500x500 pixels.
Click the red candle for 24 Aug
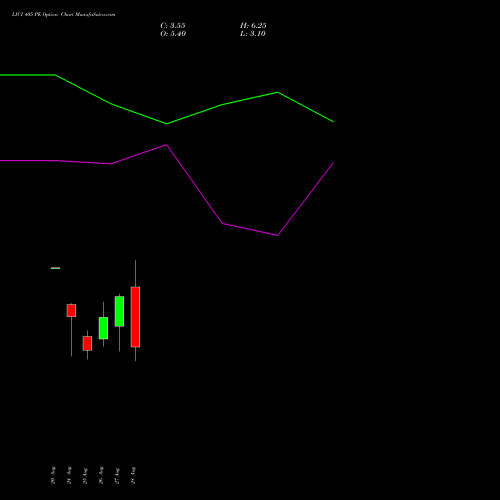pos(71,310)
